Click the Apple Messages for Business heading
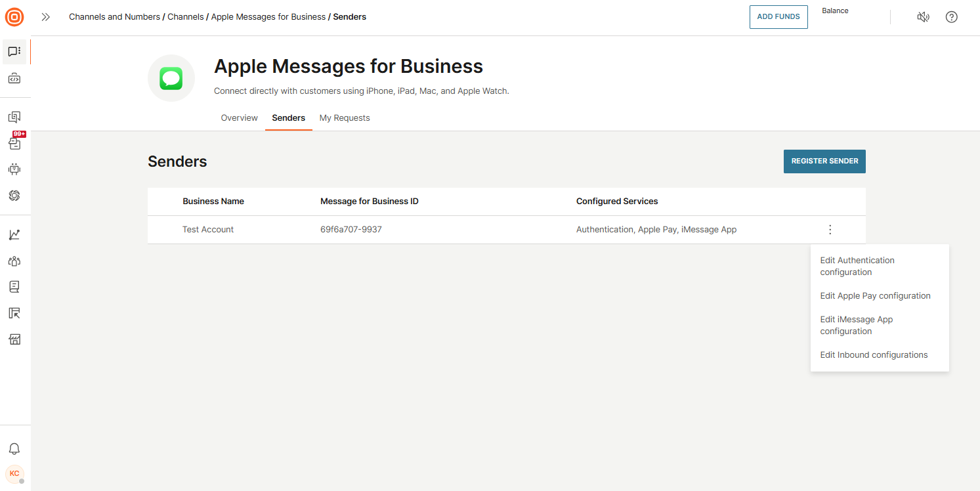980x491 pixels. (x=349, y=66)
